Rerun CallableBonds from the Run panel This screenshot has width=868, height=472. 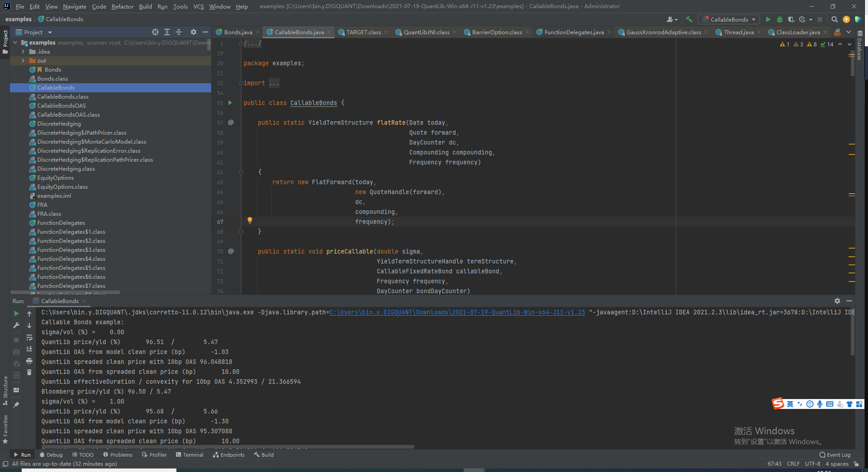[16, 313]
